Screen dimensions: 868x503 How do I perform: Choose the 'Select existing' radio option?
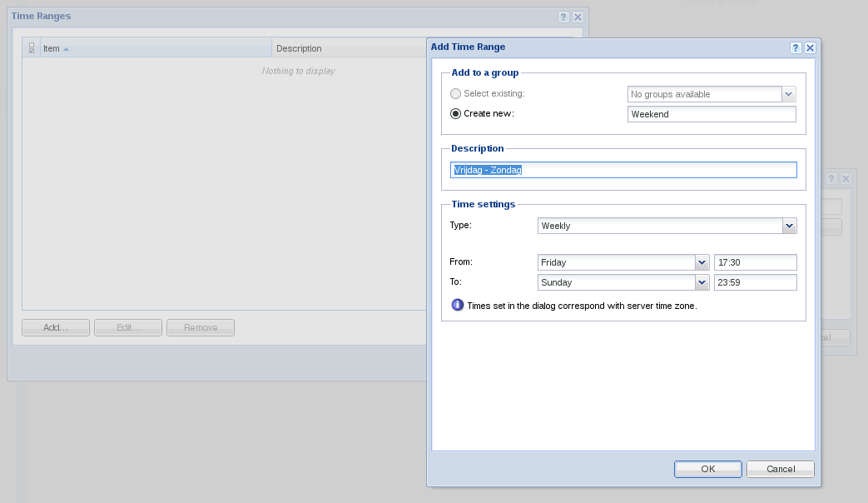[x=455, y=94]
